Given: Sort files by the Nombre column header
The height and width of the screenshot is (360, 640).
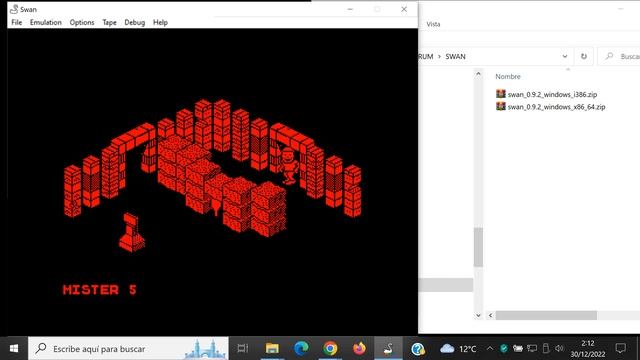Looking at the screenshot, I should click(x=508, y=76).
